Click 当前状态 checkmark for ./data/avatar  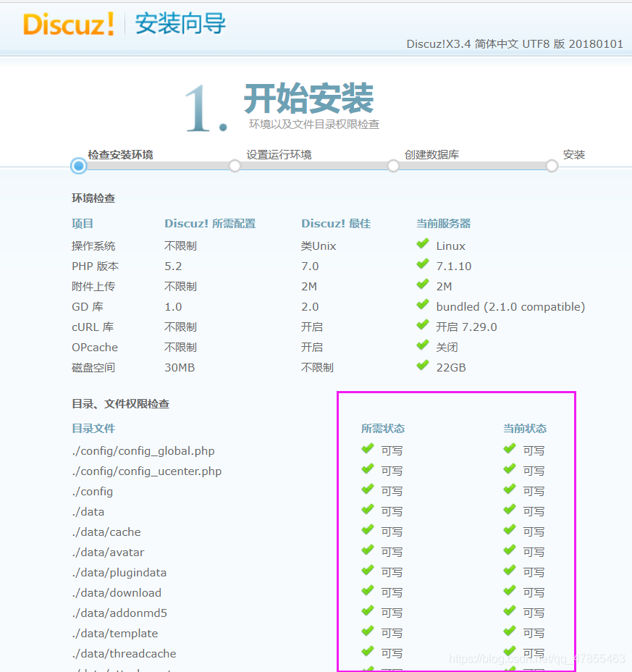click(510, 550)
